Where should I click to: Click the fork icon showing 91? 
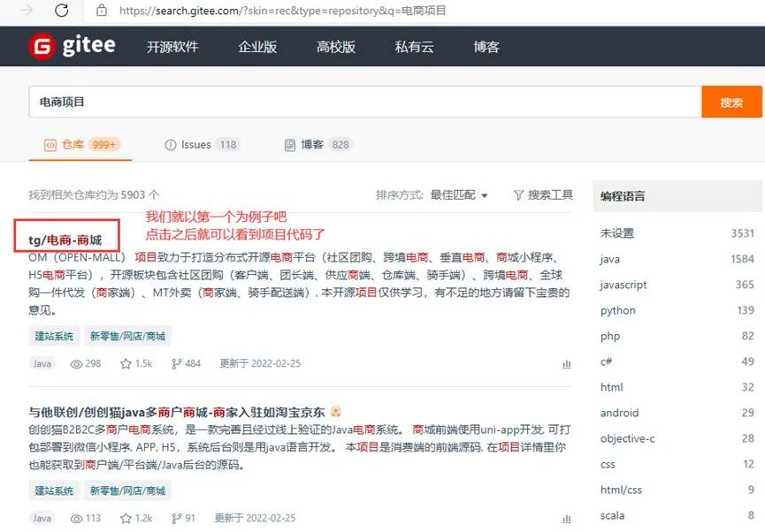(176, 519)
